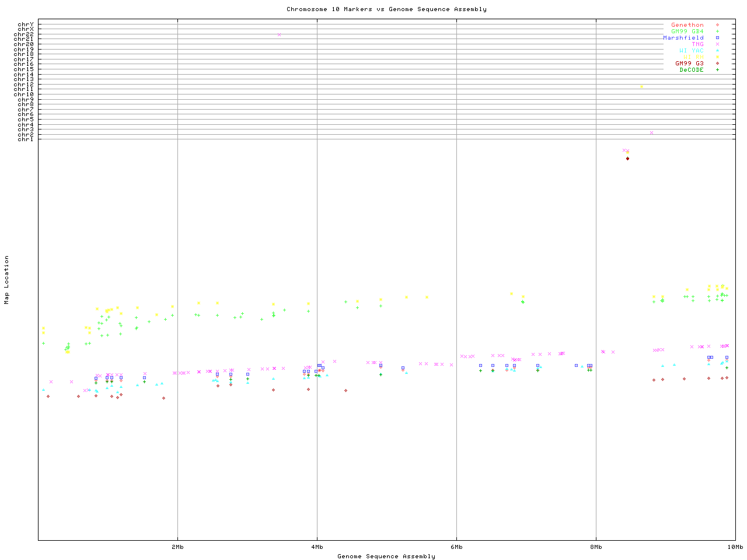Click the GM99 G3 legend diamond marker
The height and width of the screenshot is (560, 747).
pos(717,64)
